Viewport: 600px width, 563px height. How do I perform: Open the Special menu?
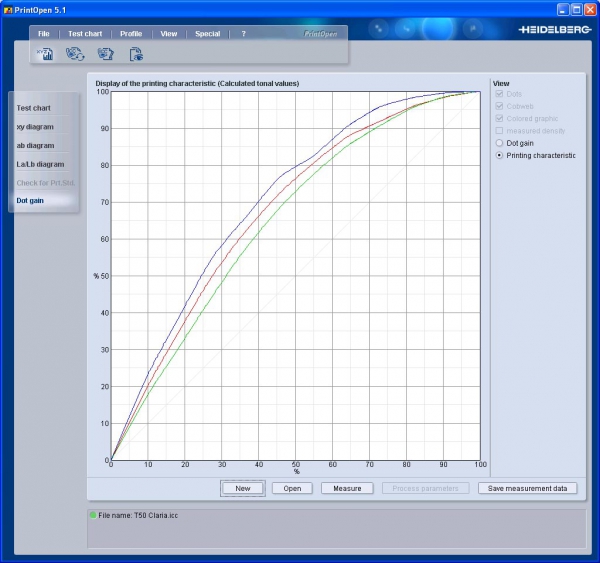click(x=208, y=34)
